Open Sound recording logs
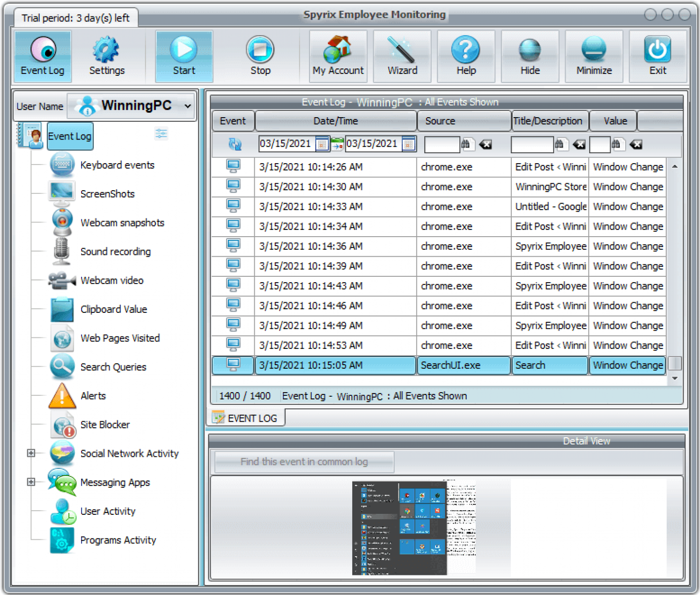The height and width of the screenshot is (595, 700). click(x=116, y=251)
